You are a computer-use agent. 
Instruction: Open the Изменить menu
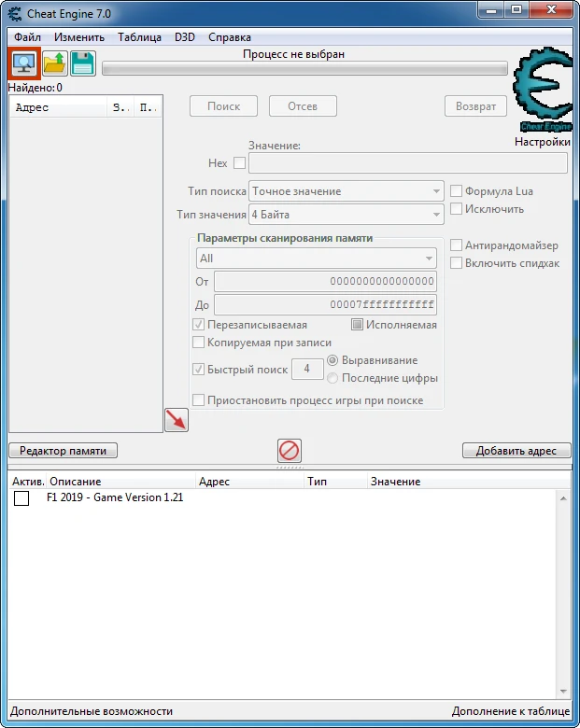tap(79, 37)
